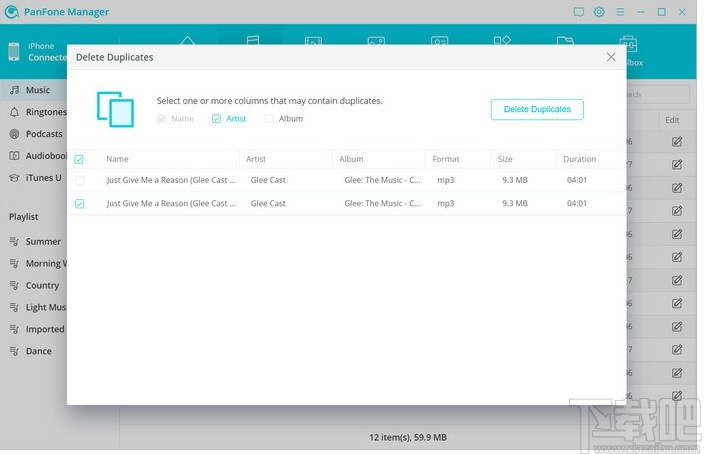
Task: Click the edit icon in the ninth background row
Action: coord(677,327)
